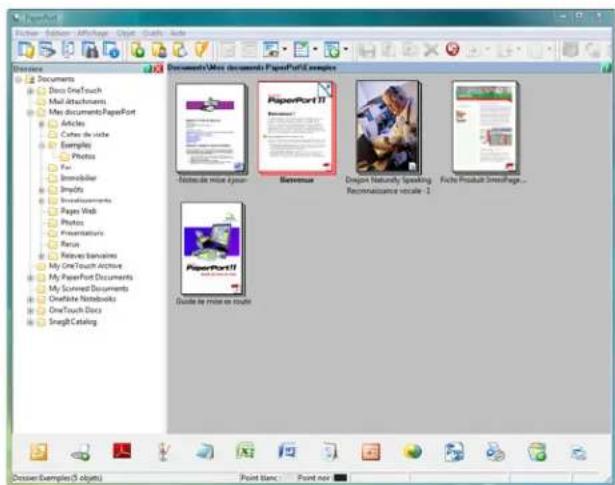Click the X delete icon in toolbar
The height and width of the screenshot is (485, 615).
click(431, 50)
